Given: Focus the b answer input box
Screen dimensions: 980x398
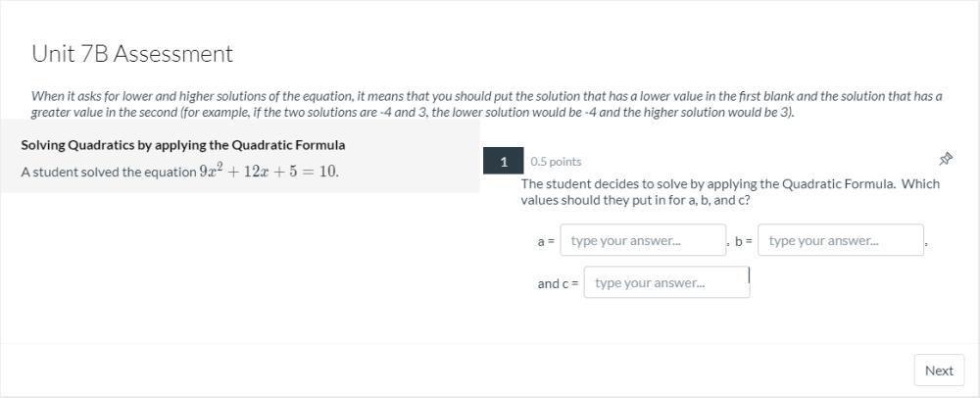Looking at the screenshot, I should coord(841,240).
